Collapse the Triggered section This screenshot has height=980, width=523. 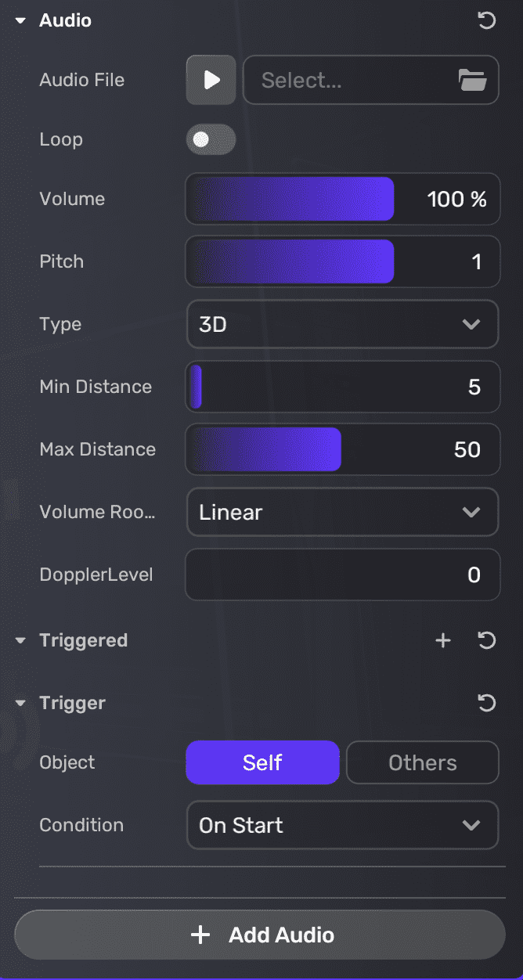point(20,640)
